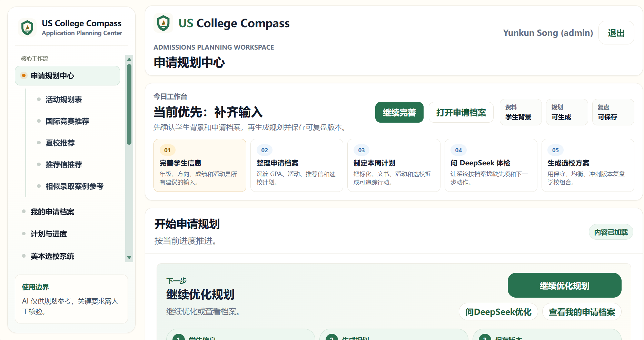
Task: Select step 02 整理申请档案 card
Action: (x=297, y=165)
